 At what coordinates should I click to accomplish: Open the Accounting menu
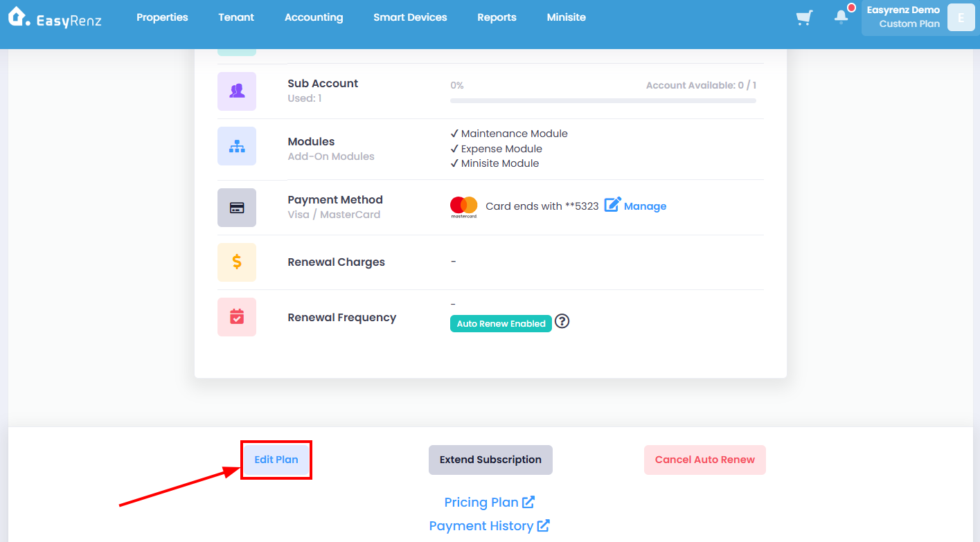pos(314,17)
